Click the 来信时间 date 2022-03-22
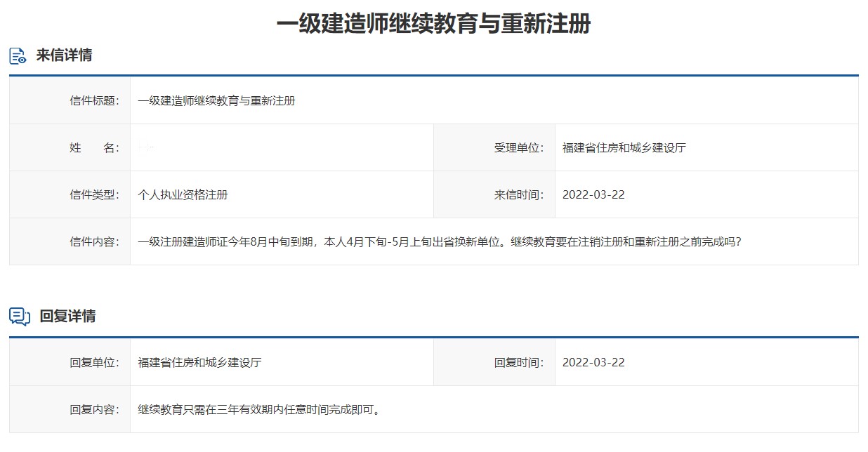The image size is (868, 452). pyautogui.click(x=593, y=194)
